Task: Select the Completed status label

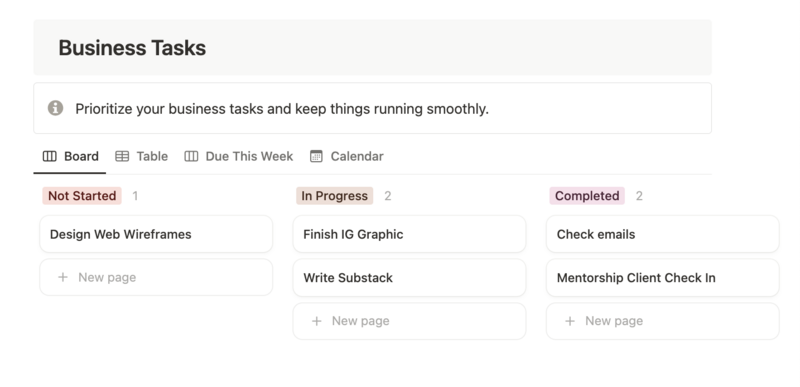Action: pos(587,196)
